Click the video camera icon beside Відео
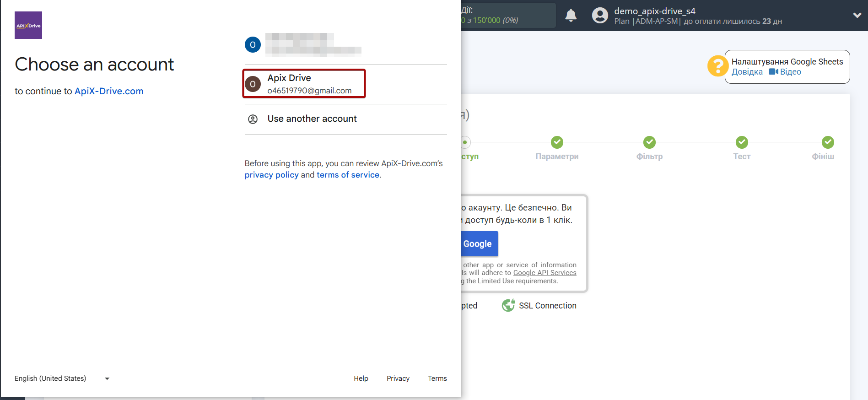 (773, 72)
